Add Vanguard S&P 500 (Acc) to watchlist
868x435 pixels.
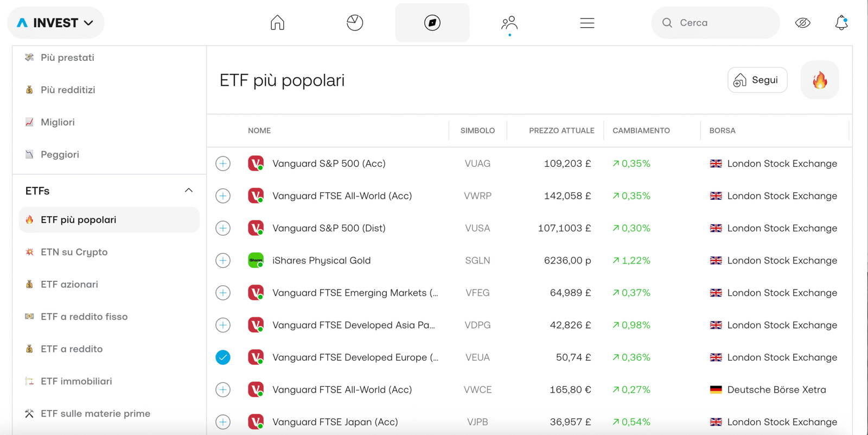(223, 163)
